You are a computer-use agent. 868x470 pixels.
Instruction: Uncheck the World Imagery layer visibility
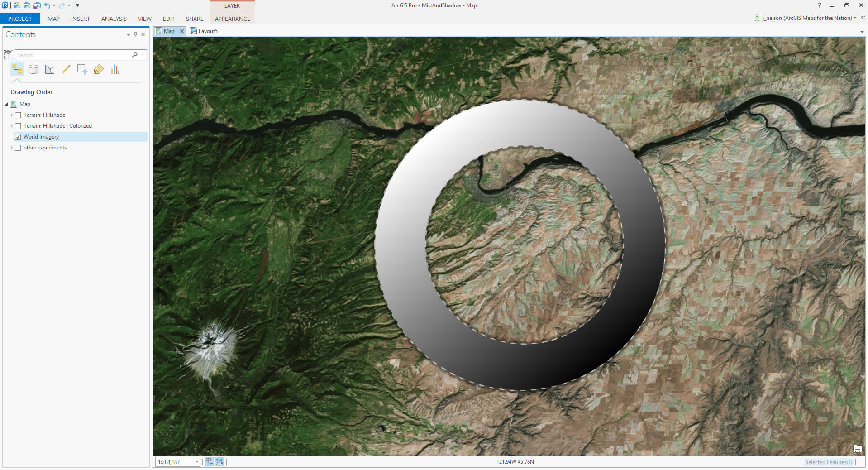click(x=18, y=137)
